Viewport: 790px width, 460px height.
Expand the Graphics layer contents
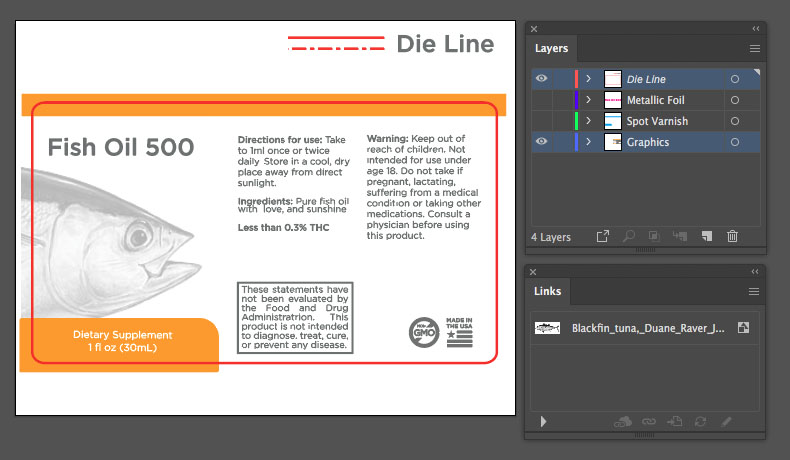click(588, 142)
